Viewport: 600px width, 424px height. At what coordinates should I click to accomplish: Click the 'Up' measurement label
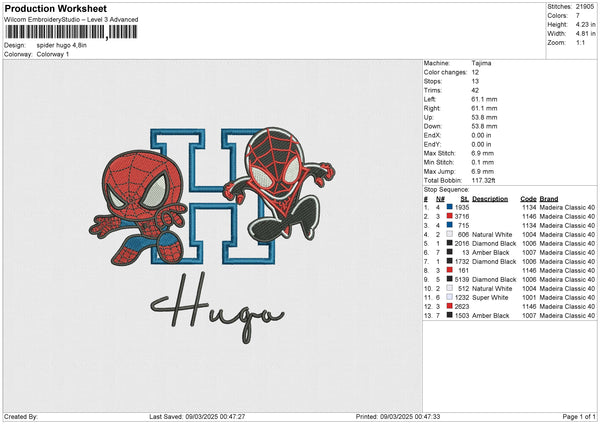click(429, 117)
